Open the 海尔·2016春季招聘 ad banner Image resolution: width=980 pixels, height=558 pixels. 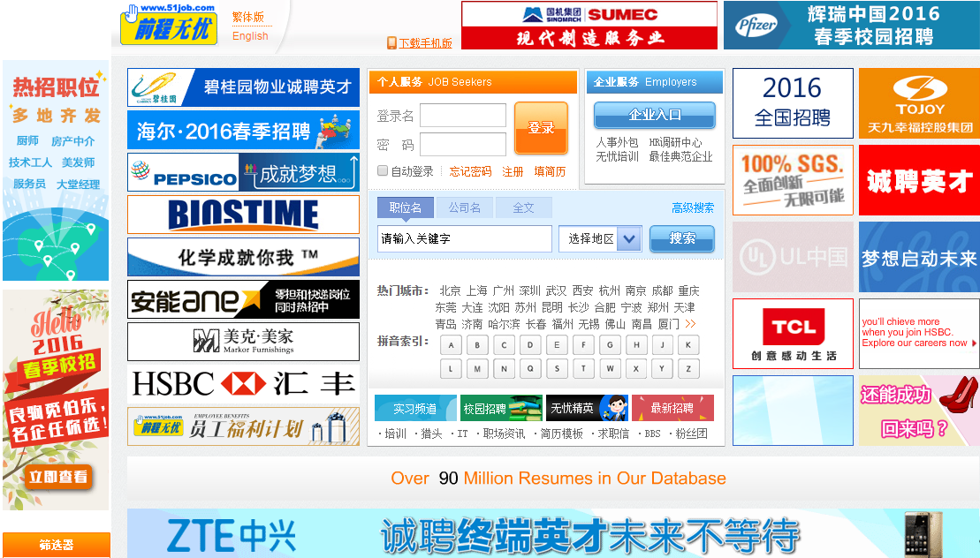tap(243, 130)
